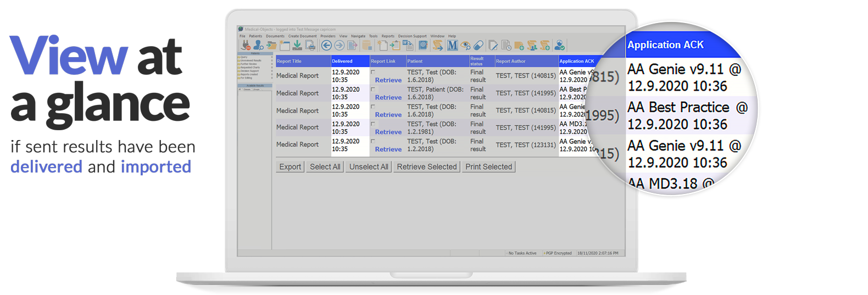Open the address book icon
This screenshot has width=868, height=295.
(x=423, y=45)
